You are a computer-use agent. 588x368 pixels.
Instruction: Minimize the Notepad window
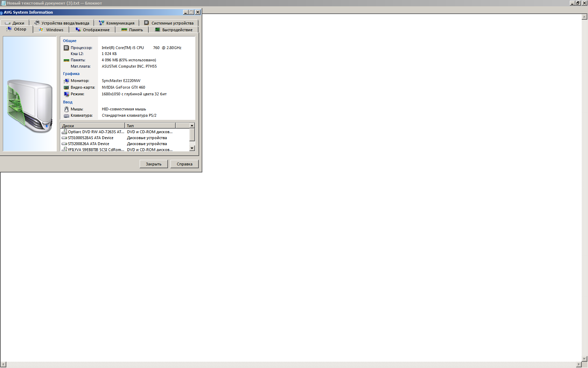pos(572,3)
